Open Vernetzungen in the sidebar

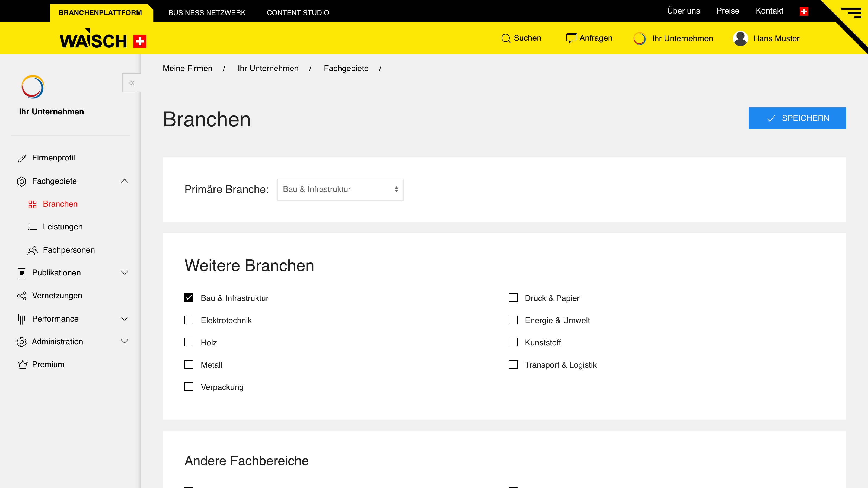coord(57,296)
